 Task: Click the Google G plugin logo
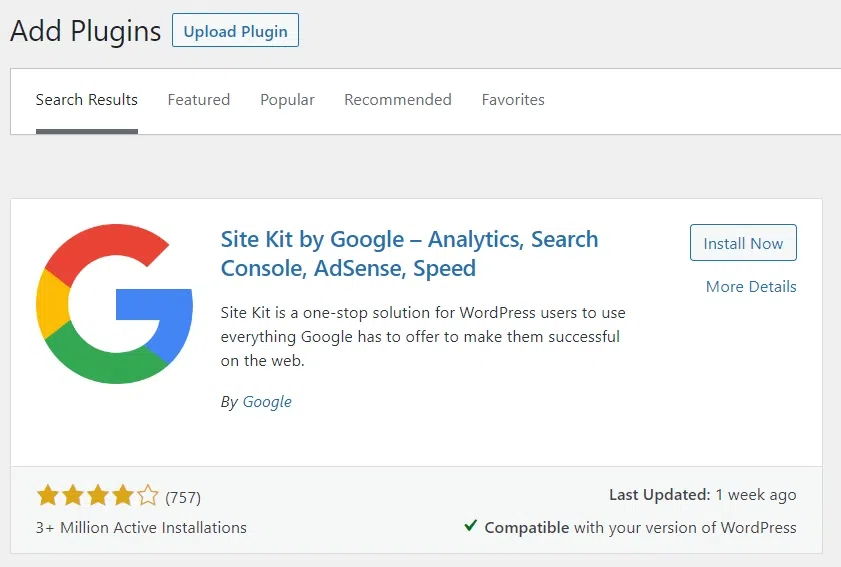(114, 305)
